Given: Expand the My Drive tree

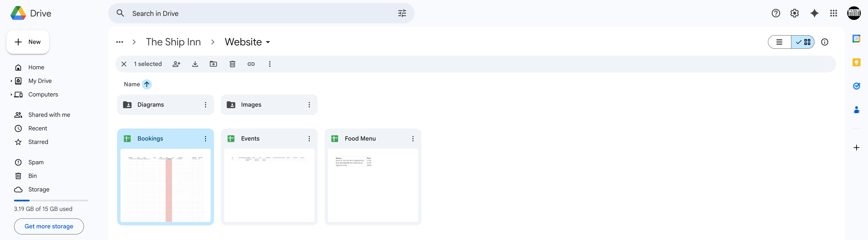Looking at the screenshot, I should (11, 81).
